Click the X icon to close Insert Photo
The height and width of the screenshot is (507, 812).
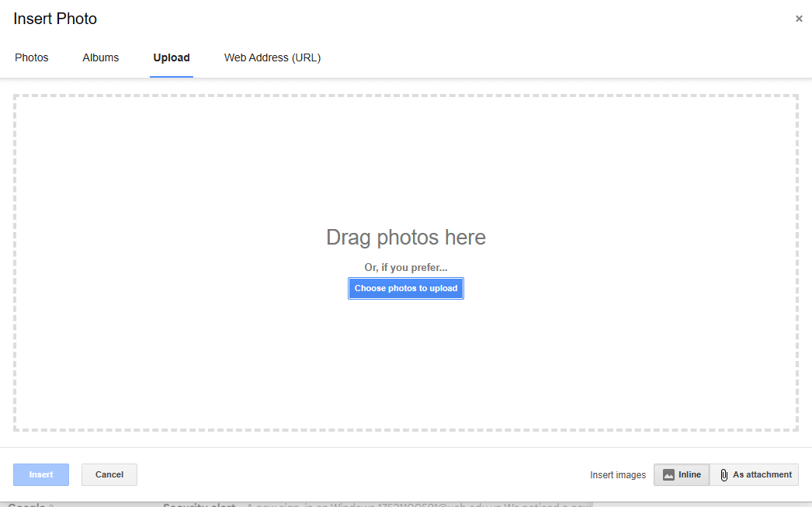point(799,19)
